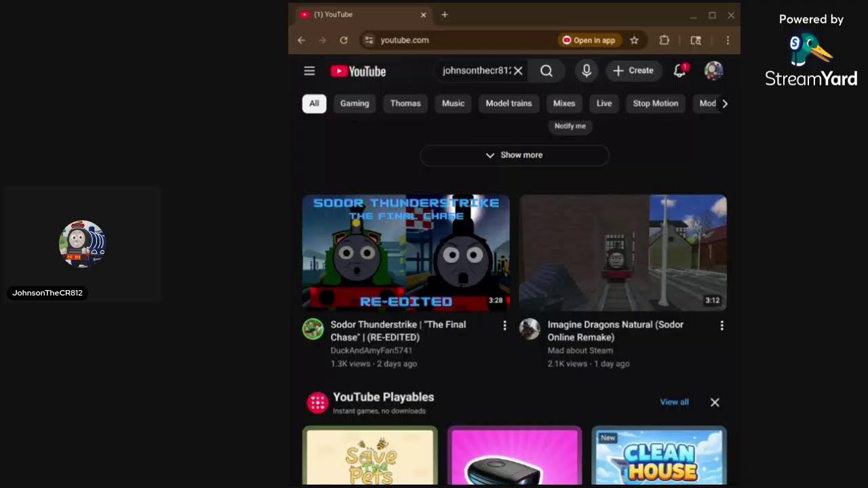868x488 pixels.
Task: Select the Mixes filter chip
Action: 564,104
